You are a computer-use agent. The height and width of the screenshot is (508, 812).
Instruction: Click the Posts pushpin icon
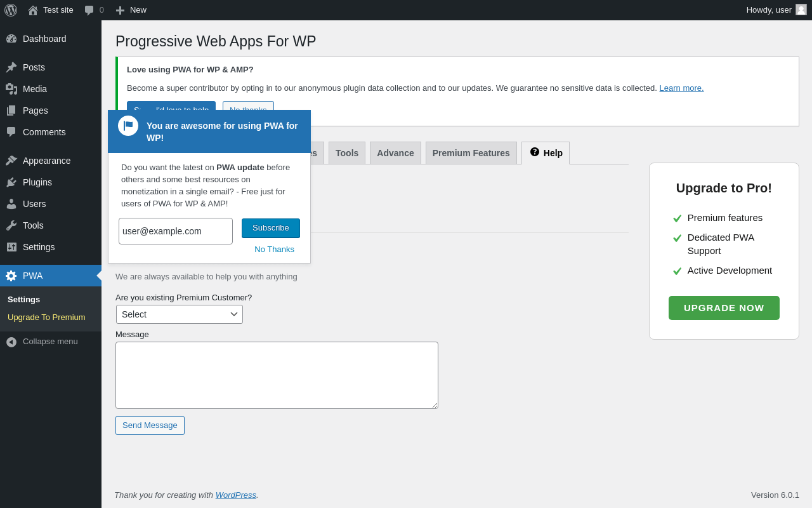pyautogui.click(x=11, y=67)
